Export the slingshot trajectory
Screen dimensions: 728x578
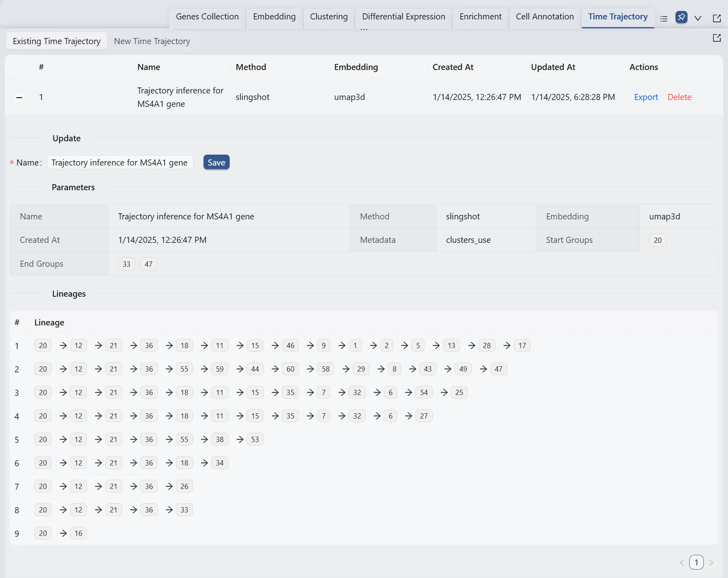[646, 97]
